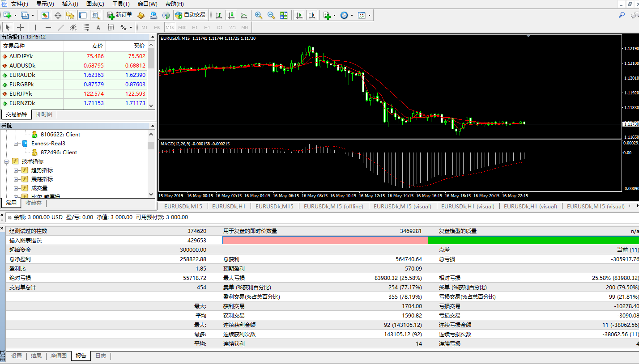The width and height of the screenshot is (639, 364).
Task: Toggle the Market Watch window icon
Action: 45,15
